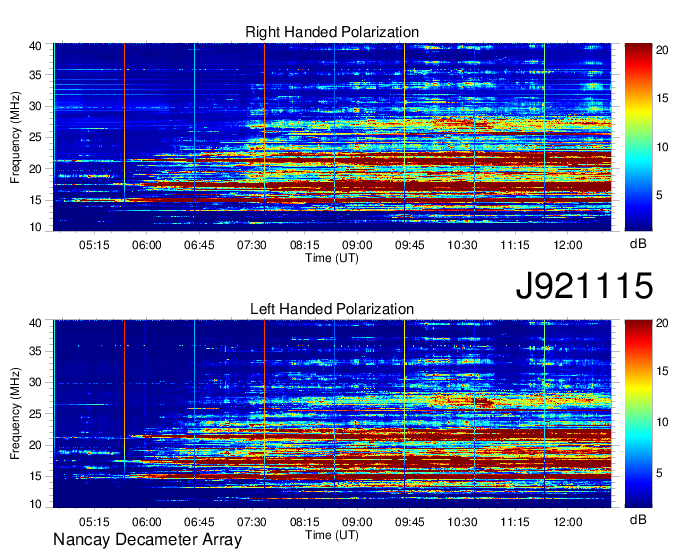Click the 12:00 time tick under Right Handed plot
The image size is (680, 552).
(568, 245)
